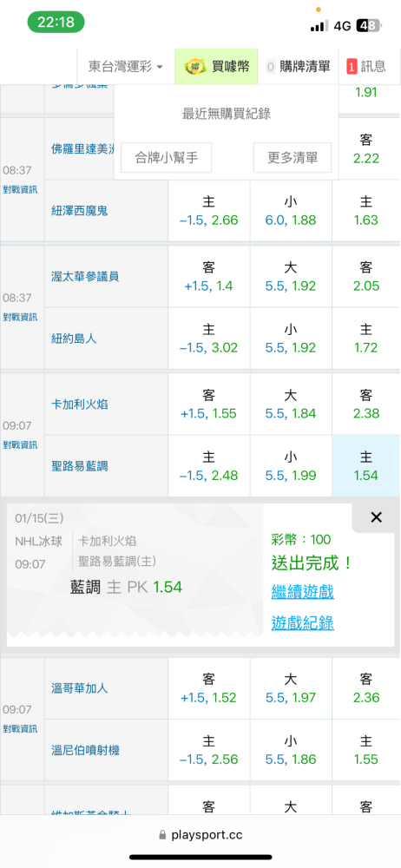
Task: Follow the 繼續遊戲 link
Action: pos(302,592)
